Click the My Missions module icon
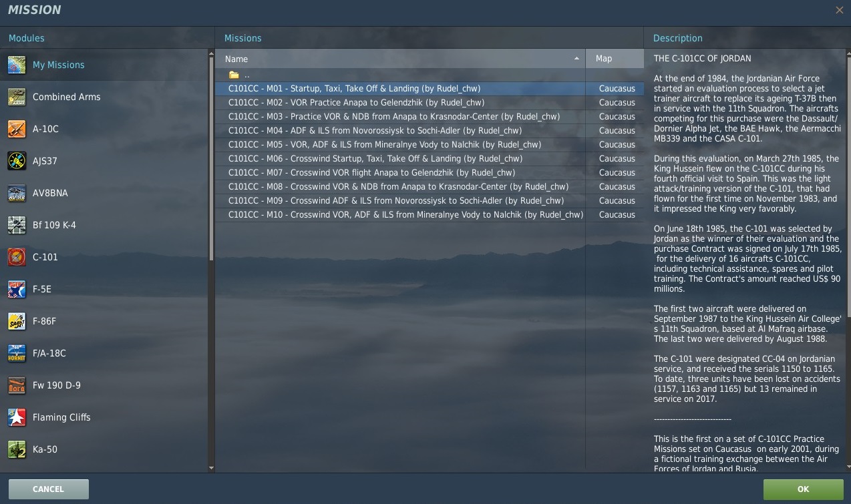Image resolution: width=851 pixels, height=504 pixels. pyautogui.click(x=17, y=65)
